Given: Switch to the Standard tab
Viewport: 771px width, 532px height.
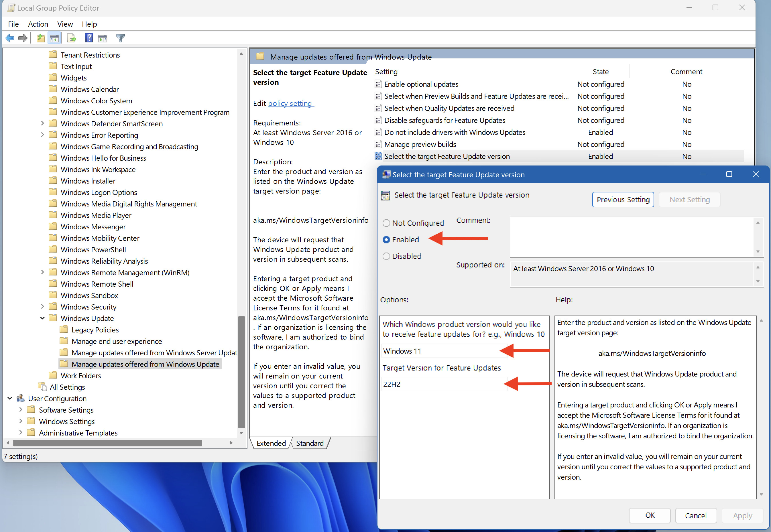Looking at the screenshot, I should tap(309, 443).
